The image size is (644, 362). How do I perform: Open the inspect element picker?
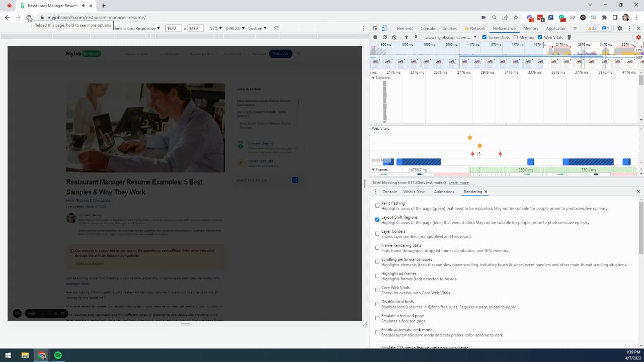(x=375, y=28)
